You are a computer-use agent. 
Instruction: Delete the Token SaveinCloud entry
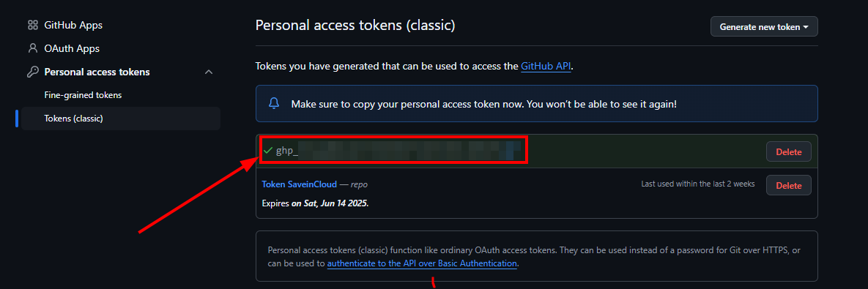coord(788,185)
